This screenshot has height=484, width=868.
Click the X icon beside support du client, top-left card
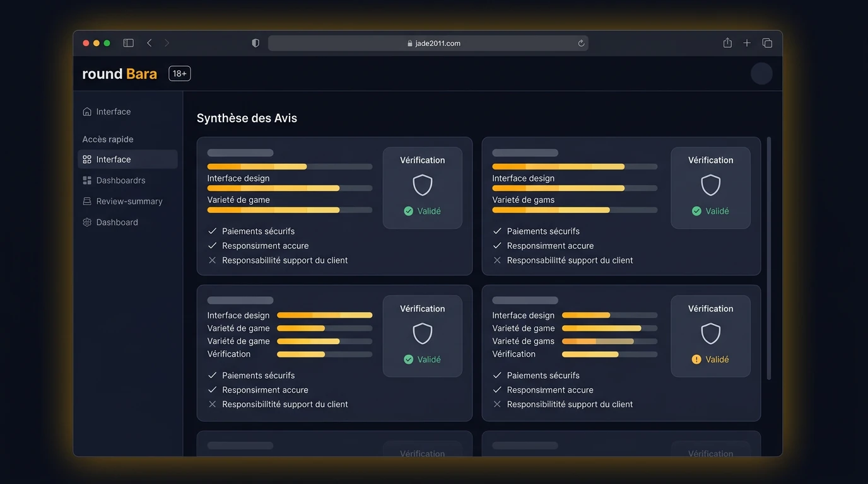[x=213, y=260]
